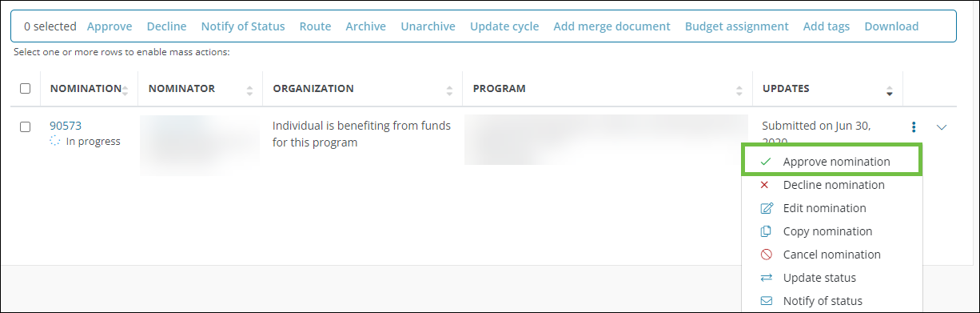Click the envelope Notify of status icon
This screenshot has width=980, height=313.
point(766,301)
